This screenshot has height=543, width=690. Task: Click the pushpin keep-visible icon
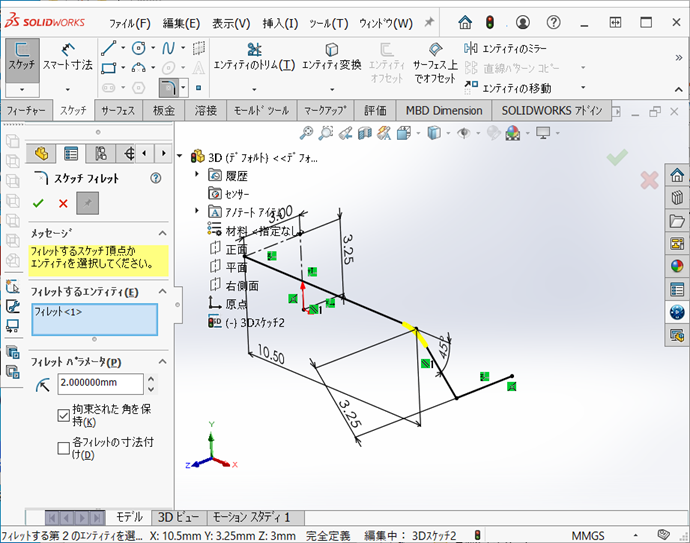pyautogui.click(x=88, y=203)
